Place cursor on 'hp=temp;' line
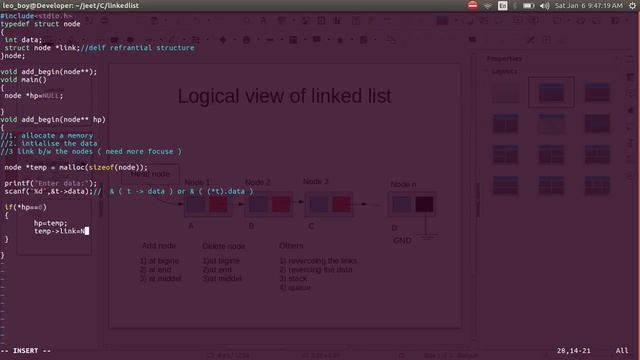 tap(51, 223)
